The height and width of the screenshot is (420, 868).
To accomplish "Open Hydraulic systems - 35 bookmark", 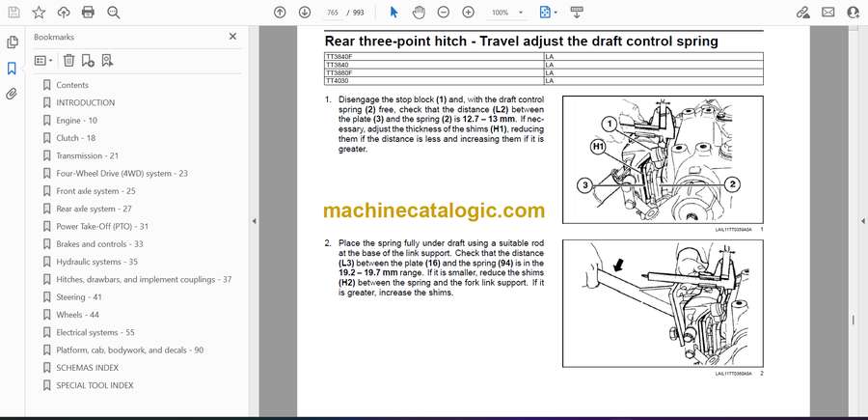I will click(x=96, y=262).
